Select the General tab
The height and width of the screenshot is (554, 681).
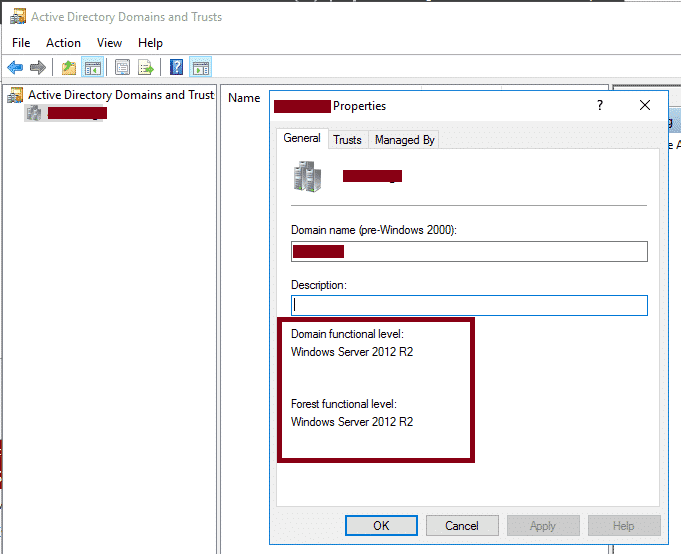(302, 138)
